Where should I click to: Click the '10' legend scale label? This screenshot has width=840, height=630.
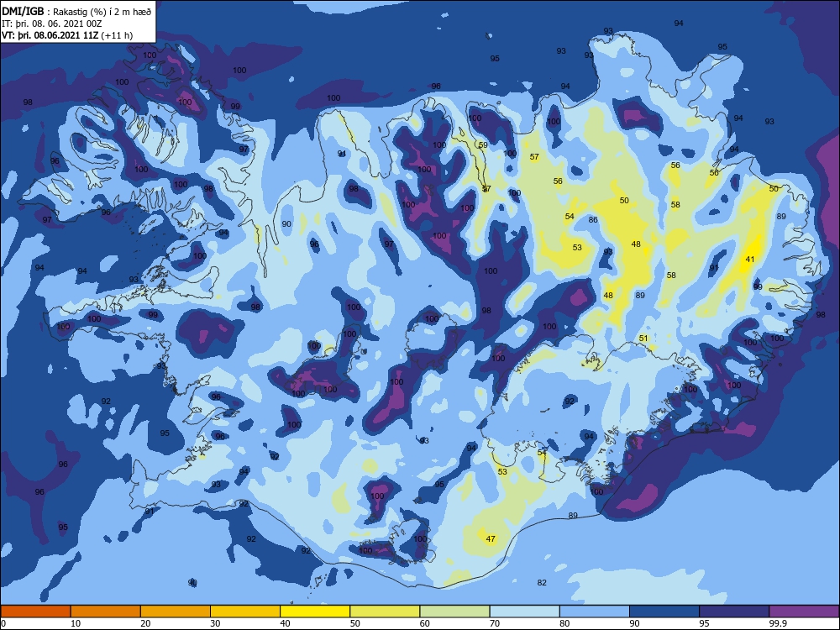click(76, 623)
